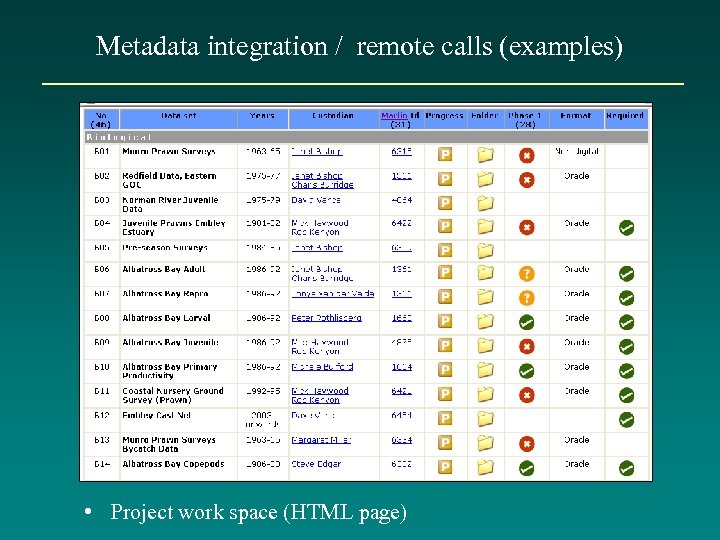Open the Marlin Id link for Albatross Bay Larval
This screenshot has height=540, width=720.
[401, 318]
